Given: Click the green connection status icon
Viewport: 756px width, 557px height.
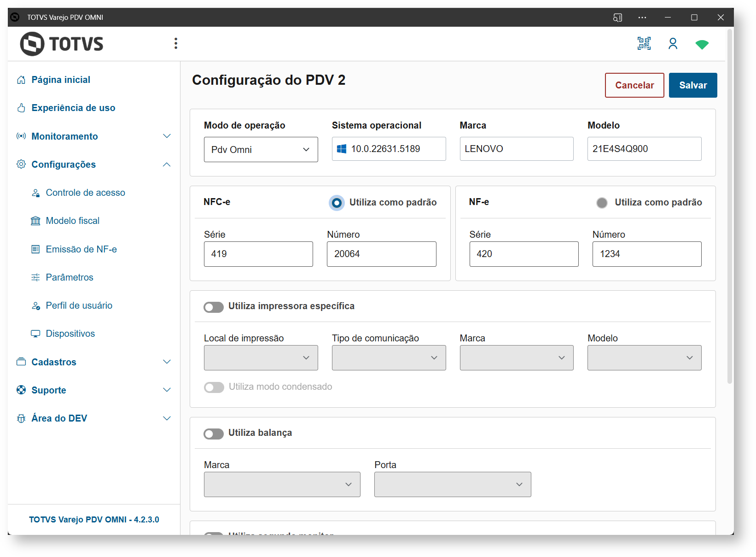Looking at the screenshot, I should 702,44.
